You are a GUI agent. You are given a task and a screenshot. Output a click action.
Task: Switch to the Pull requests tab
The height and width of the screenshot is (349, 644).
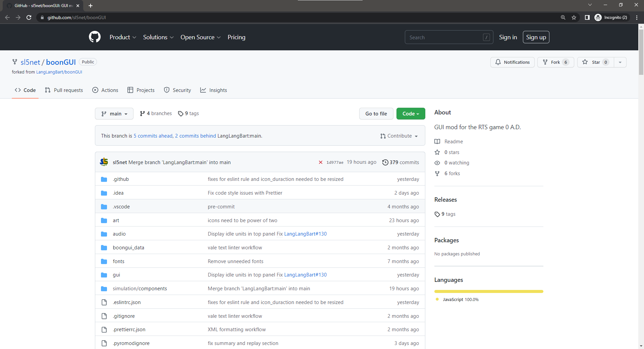[64, 90]
